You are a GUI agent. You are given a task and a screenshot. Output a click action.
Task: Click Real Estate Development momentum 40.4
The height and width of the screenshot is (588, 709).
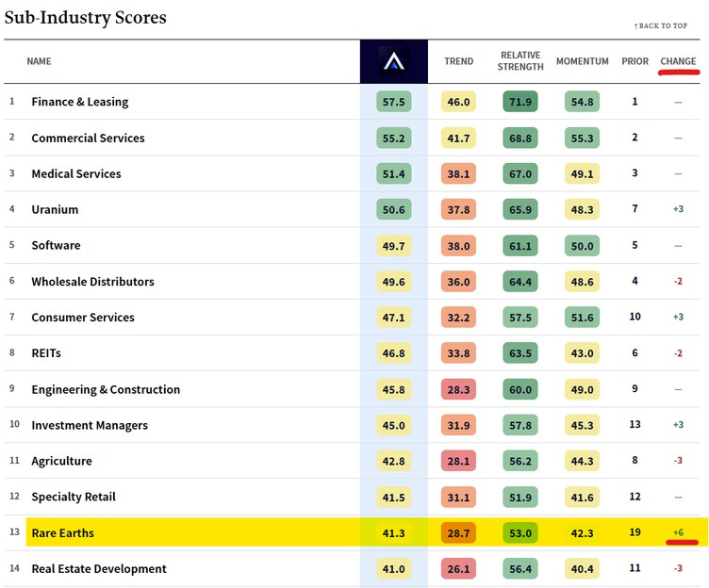tap(582, 568)
